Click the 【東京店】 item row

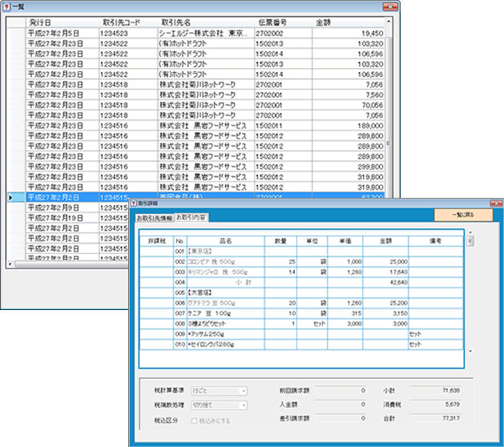301,252
